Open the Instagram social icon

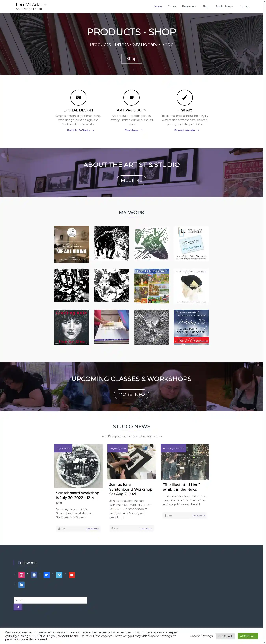click(21, 575)
